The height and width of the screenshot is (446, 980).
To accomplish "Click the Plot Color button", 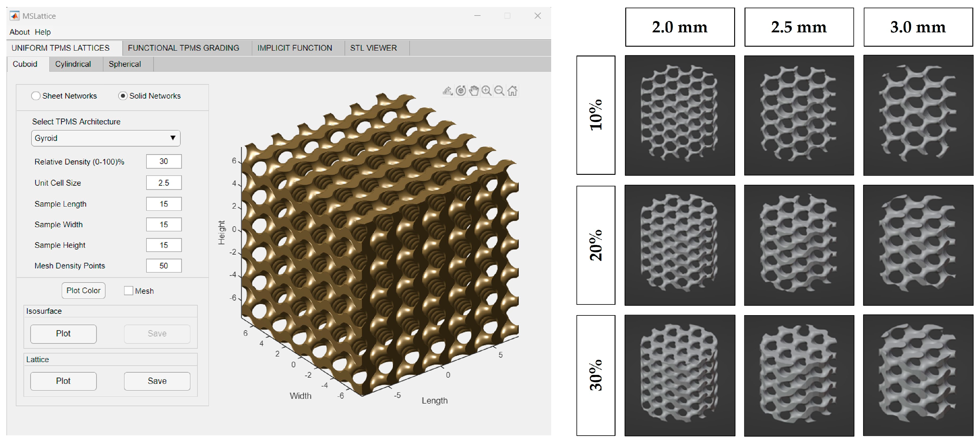I will 83,290.
